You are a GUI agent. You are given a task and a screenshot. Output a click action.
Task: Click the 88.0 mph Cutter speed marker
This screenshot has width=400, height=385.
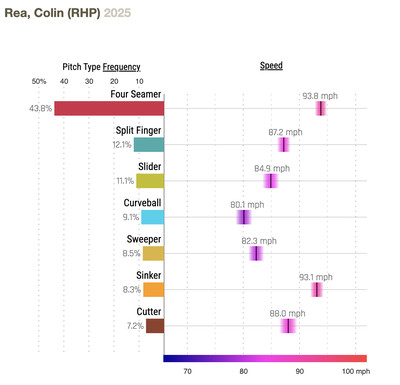tap(288, 326)
